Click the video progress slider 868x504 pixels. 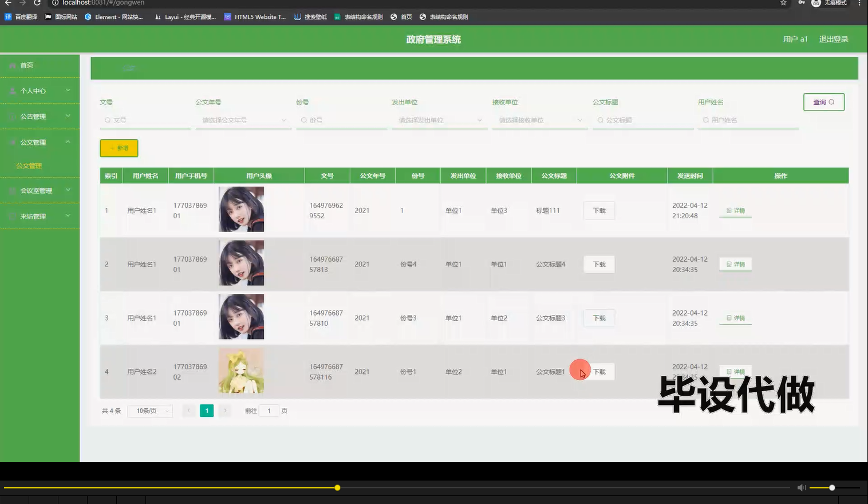click(x=337, y=487)
